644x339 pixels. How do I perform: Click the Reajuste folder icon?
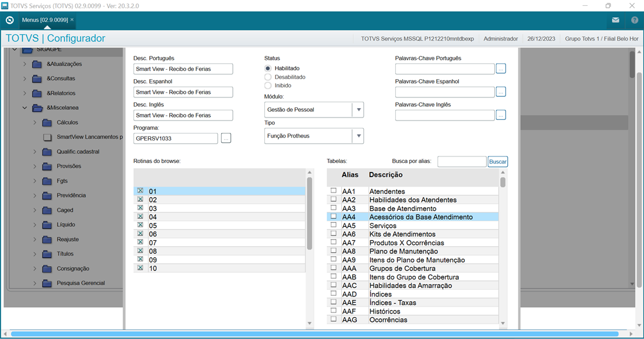coord(47,239)
